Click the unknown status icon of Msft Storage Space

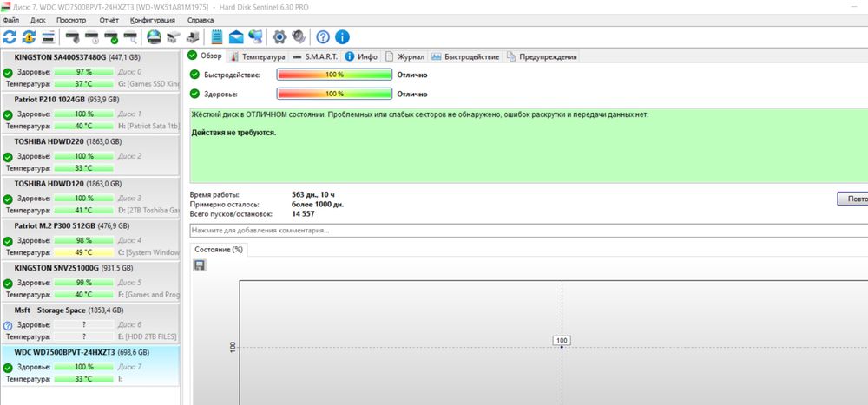coord(8,326)
